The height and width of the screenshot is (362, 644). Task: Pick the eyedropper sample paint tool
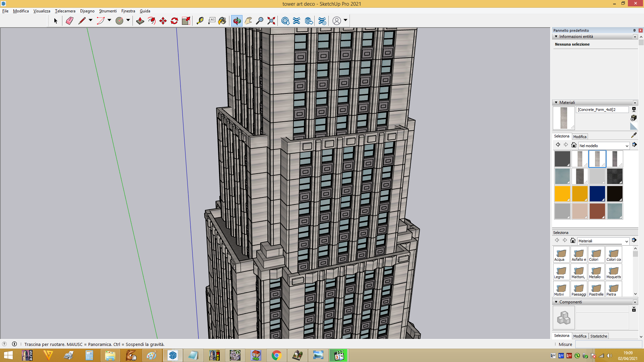coord(634,135)
